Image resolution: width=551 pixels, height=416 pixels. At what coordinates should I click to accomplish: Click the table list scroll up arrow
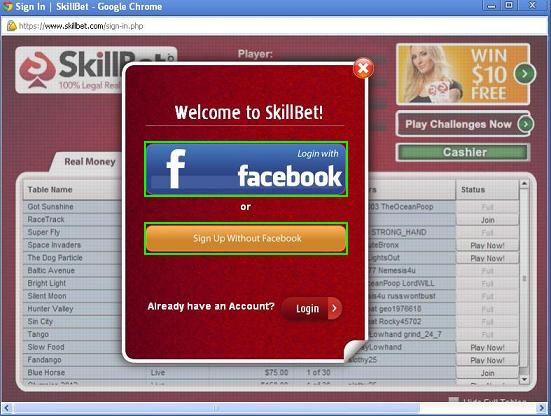point(524,184)
